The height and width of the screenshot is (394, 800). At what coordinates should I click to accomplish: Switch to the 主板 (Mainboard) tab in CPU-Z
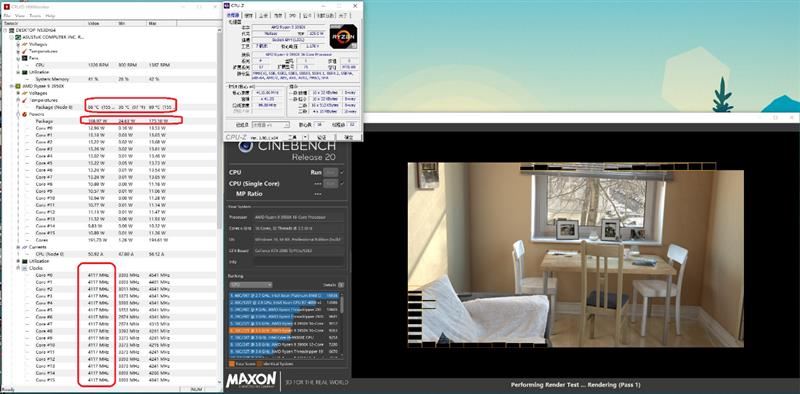click(x=264, y=16)
